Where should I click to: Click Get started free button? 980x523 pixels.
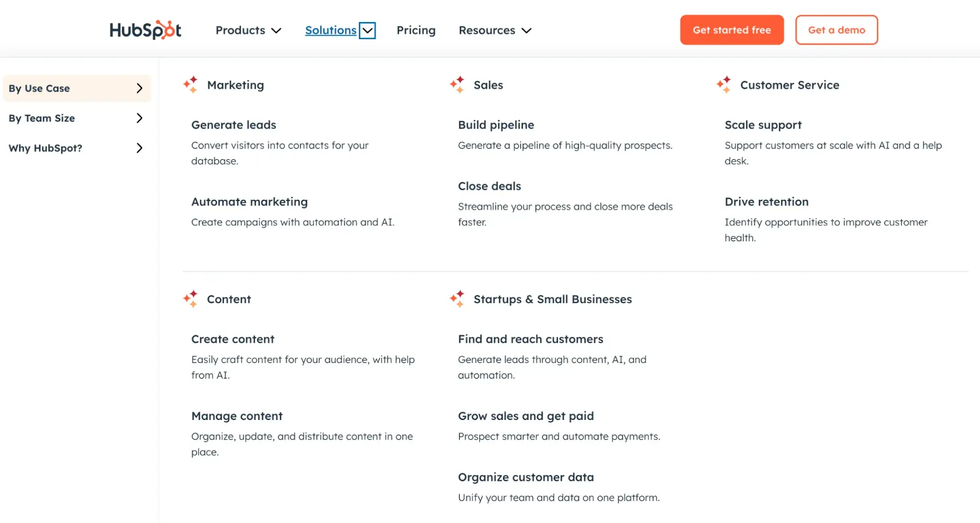[732, 30]
